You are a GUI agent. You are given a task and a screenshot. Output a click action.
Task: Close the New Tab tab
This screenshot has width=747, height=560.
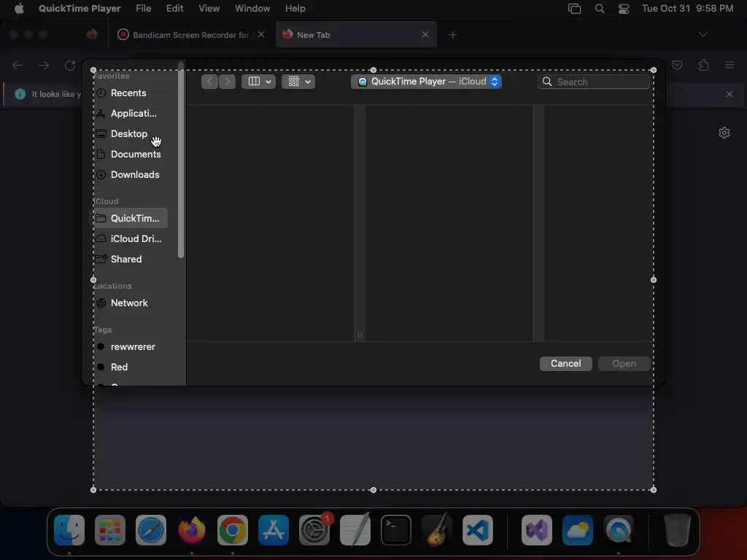[x=425, y=34]
